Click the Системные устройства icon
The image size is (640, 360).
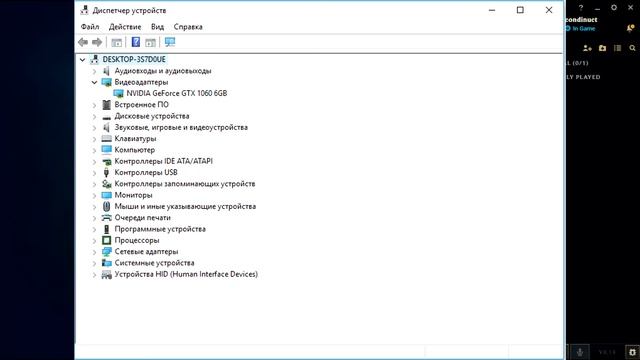point(107,263)
